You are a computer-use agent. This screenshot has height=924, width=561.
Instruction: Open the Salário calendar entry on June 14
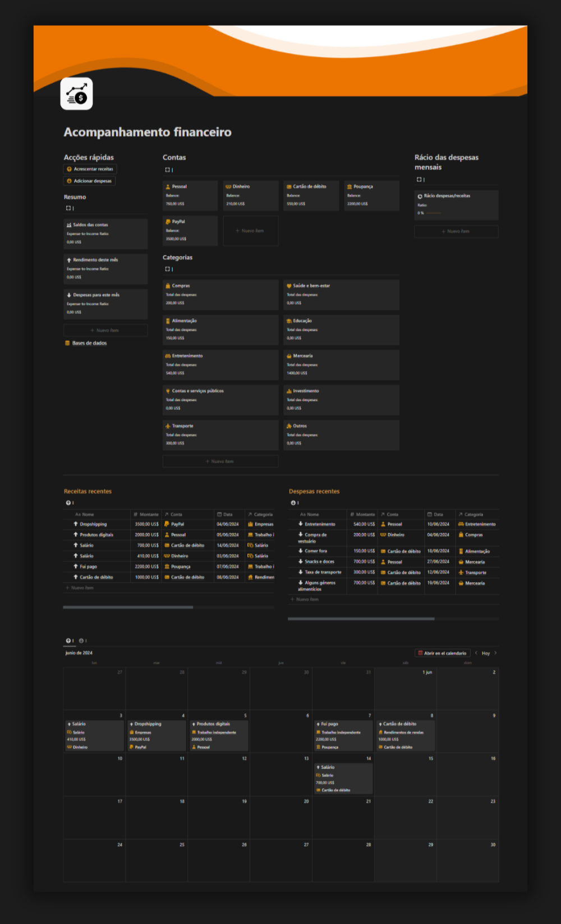click(343, 778)
